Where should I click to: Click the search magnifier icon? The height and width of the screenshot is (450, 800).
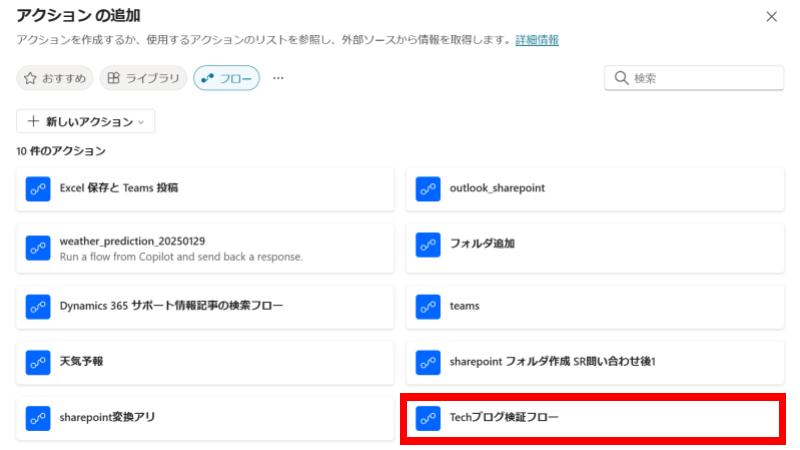[x=621, y=78]
